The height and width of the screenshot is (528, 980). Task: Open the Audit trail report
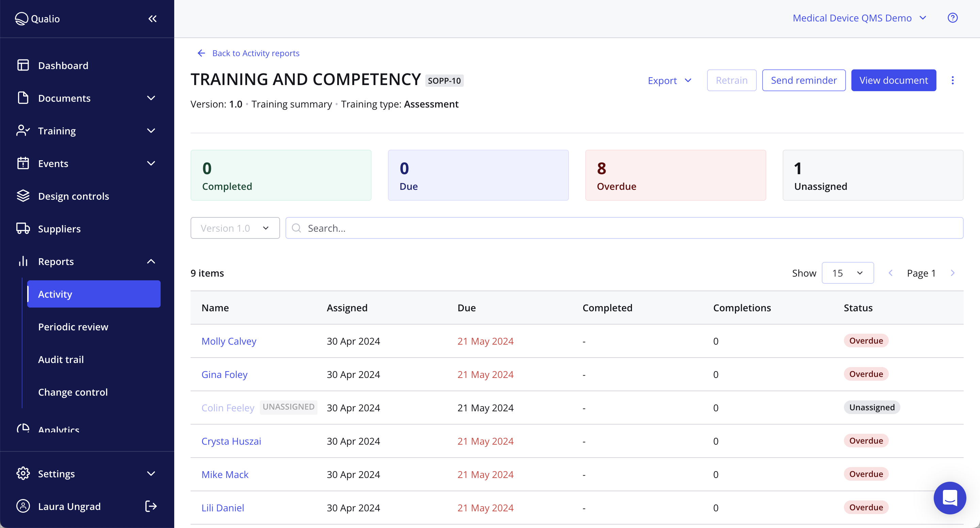pyautogui.click(x=61, y=359)
